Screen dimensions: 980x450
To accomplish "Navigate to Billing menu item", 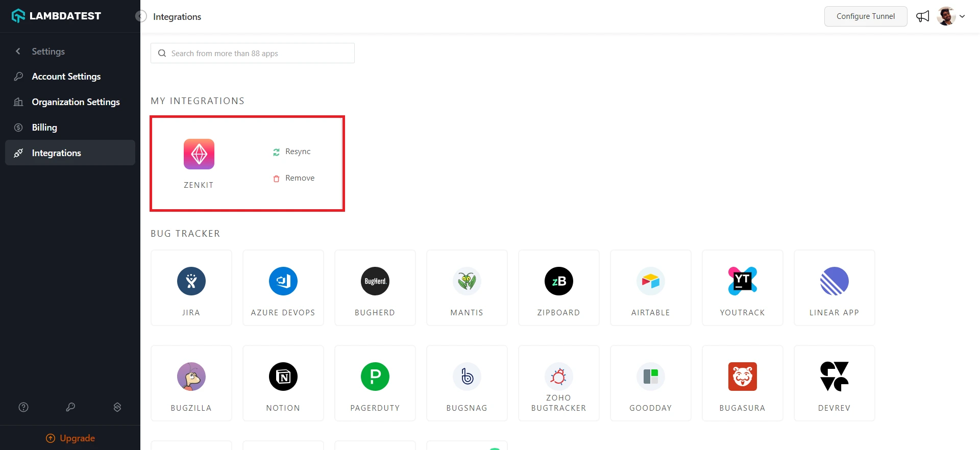I will pyautogui.click(x=44, y=128).
